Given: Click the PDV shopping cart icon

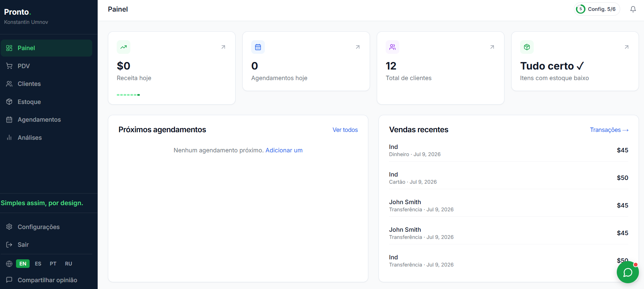Looking at the screenshot, I should 9,66.
